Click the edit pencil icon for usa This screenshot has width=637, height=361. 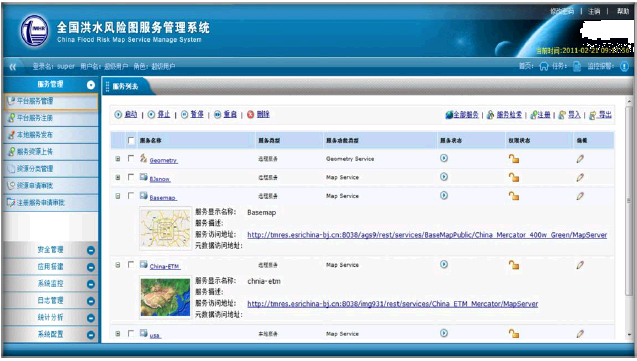tap(580, 334)
